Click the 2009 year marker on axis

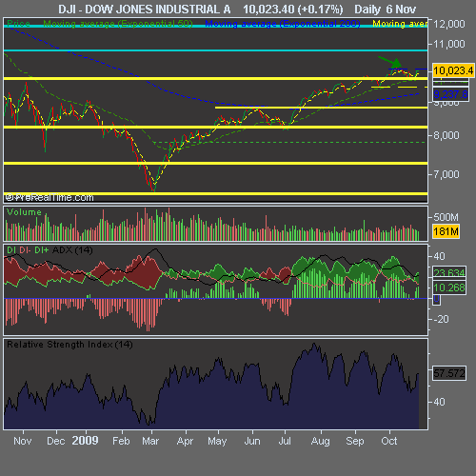click(85, 441)
